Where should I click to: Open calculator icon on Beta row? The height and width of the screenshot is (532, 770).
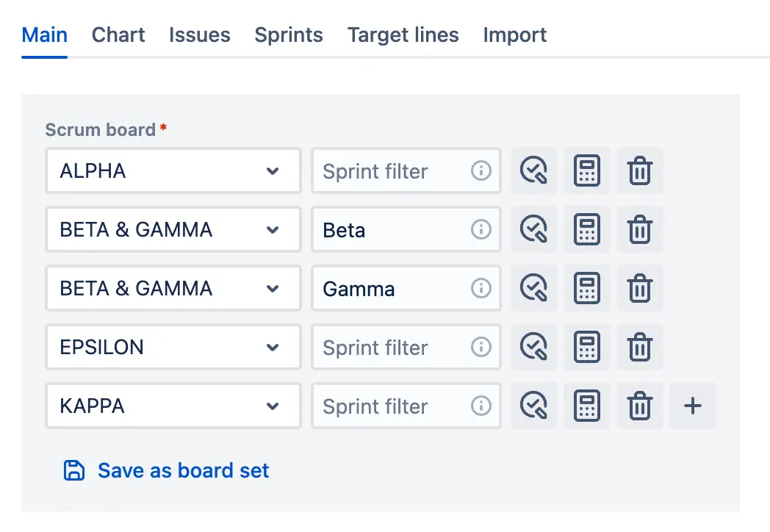pos(587,229)
